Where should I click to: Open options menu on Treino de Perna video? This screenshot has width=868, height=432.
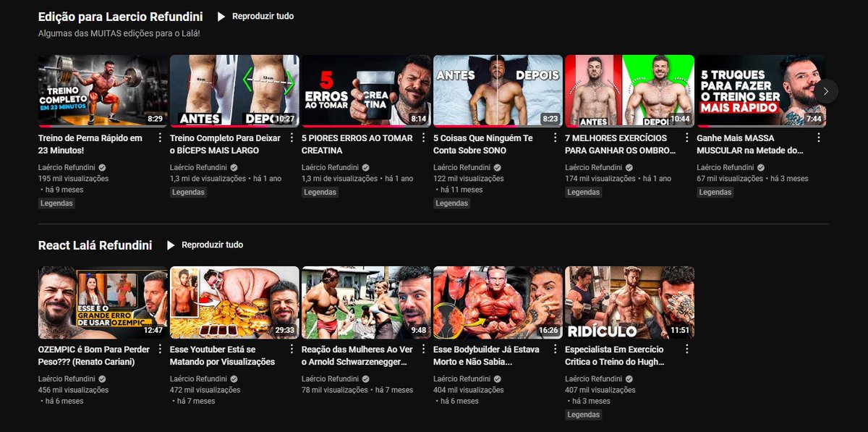point(160,137)
